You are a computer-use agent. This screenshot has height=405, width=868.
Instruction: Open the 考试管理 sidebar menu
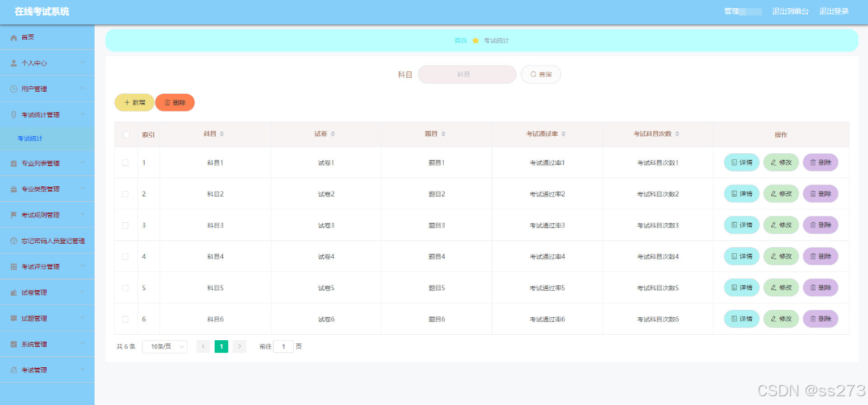click(47, 370)
